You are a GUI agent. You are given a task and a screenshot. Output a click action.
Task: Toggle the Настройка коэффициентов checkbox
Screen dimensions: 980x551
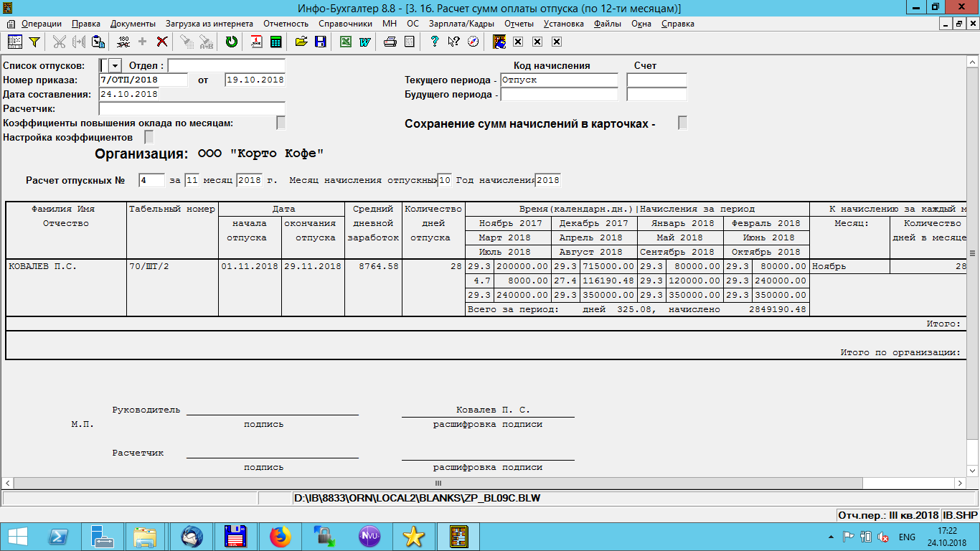click(x=149, y=136)
